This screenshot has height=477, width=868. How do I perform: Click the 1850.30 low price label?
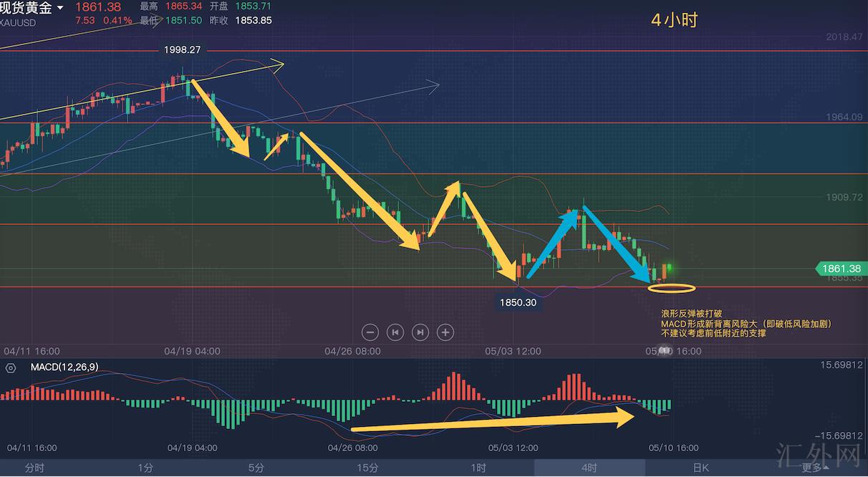tap(518, 303)
